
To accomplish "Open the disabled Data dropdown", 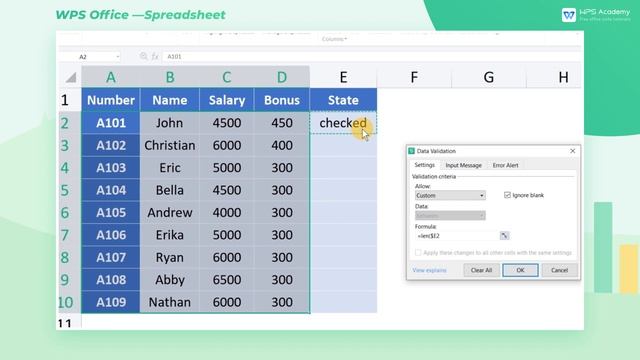I will pos(450,216).
